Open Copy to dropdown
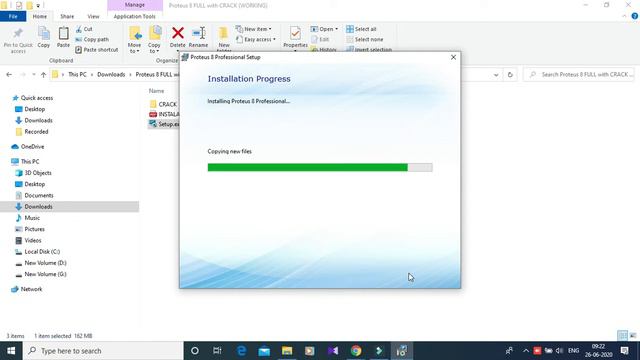The height and width of the screenshot is (360, 640). (x=154, y=48)
